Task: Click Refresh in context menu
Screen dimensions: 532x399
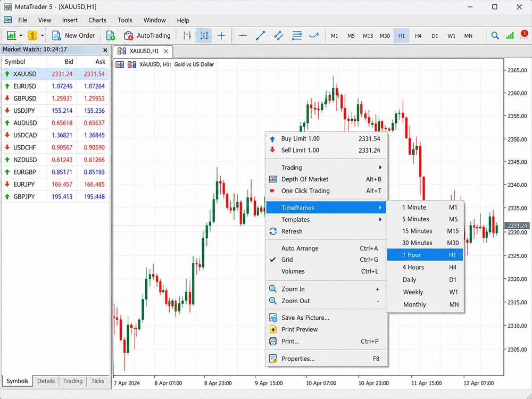Action: pyautogui.click(x=327, y=231)
